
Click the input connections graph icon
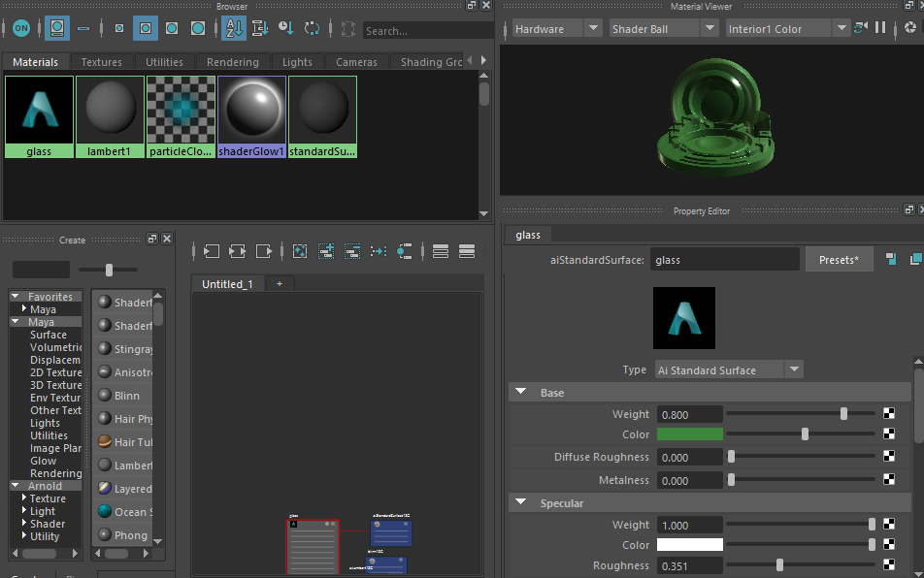(212, 251)
